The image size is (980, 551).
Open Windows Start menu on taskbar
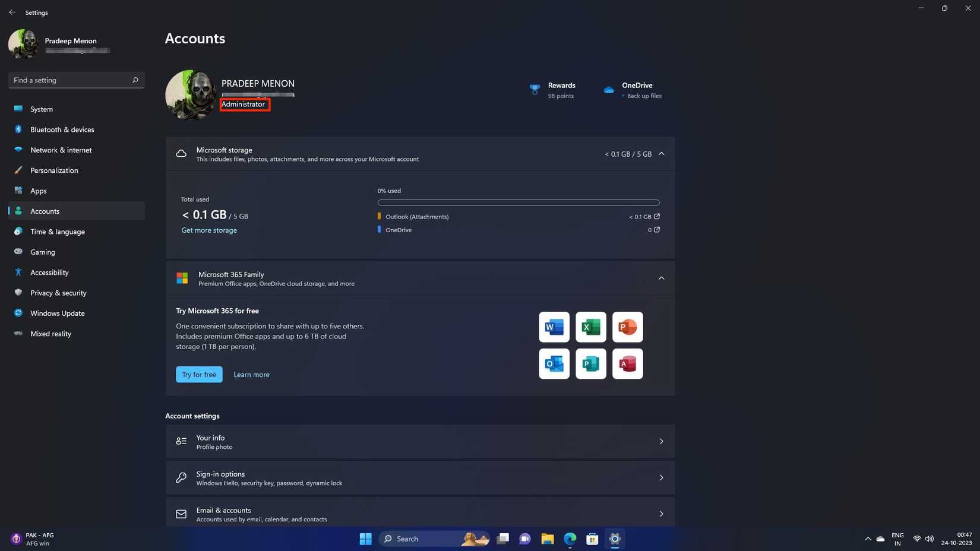pyautogui.click(x=365, y=539)
